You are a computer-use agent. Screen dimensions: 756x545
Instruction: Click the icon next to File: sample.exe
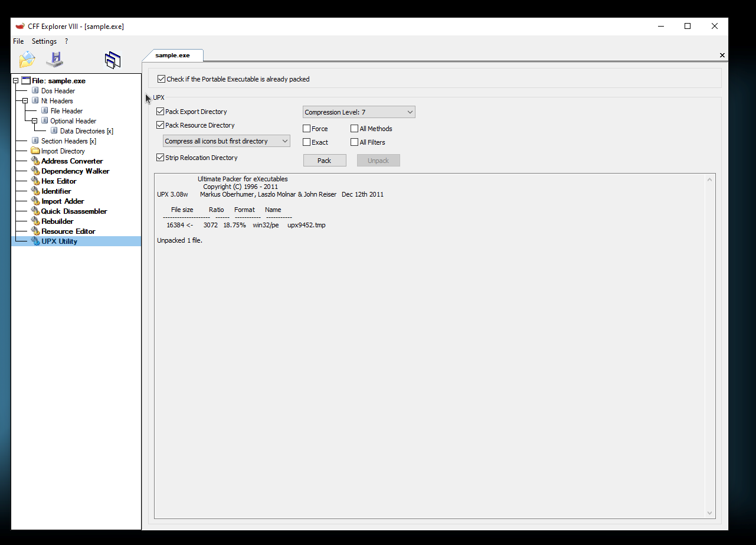26,81
